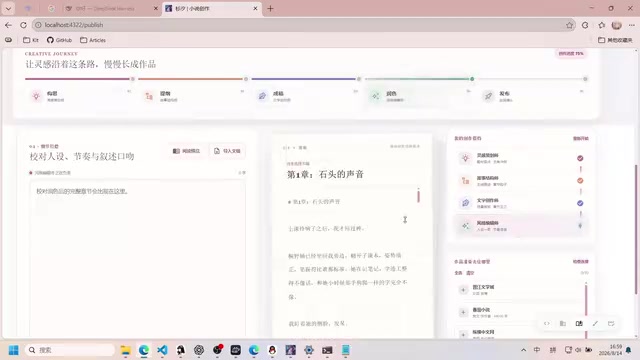Screen dimensions: 640x360
Task: Click the 导入文稿 button
Action: click(227, 151)
